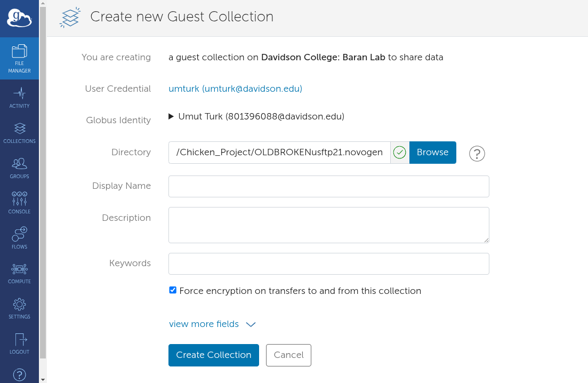Open the umturk user credential link
588x383 pixels.
click(x=236, y=89)
